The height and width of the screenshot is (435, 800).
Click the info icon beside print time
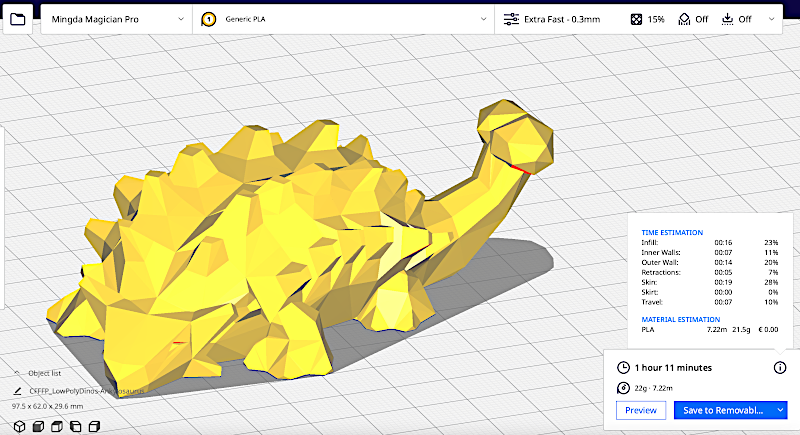780,368
